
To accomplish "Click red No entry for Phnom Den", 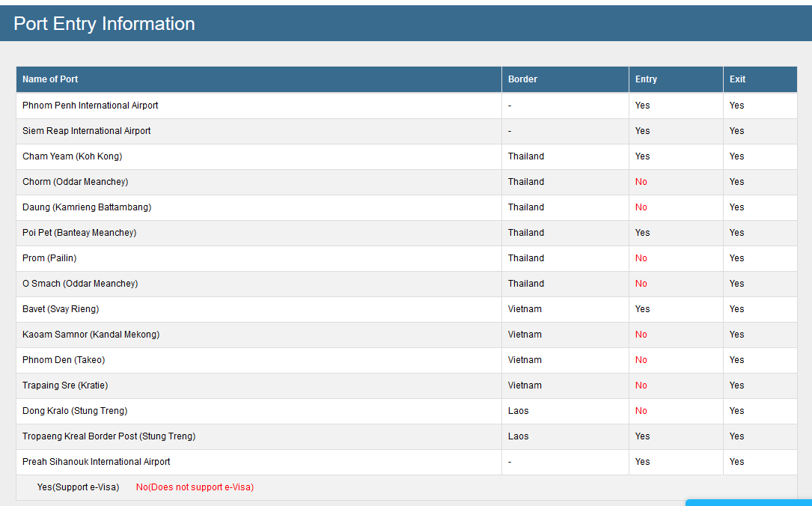I will 641,360.
